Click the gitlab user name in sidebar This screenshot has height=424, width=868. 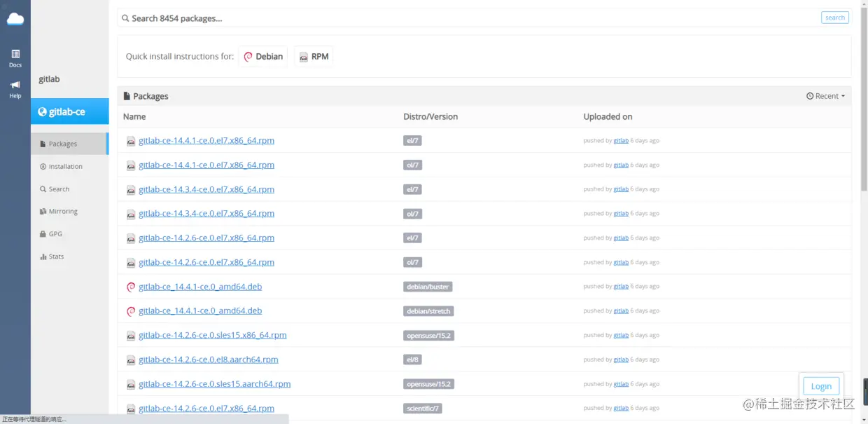[x=49, y=79]
